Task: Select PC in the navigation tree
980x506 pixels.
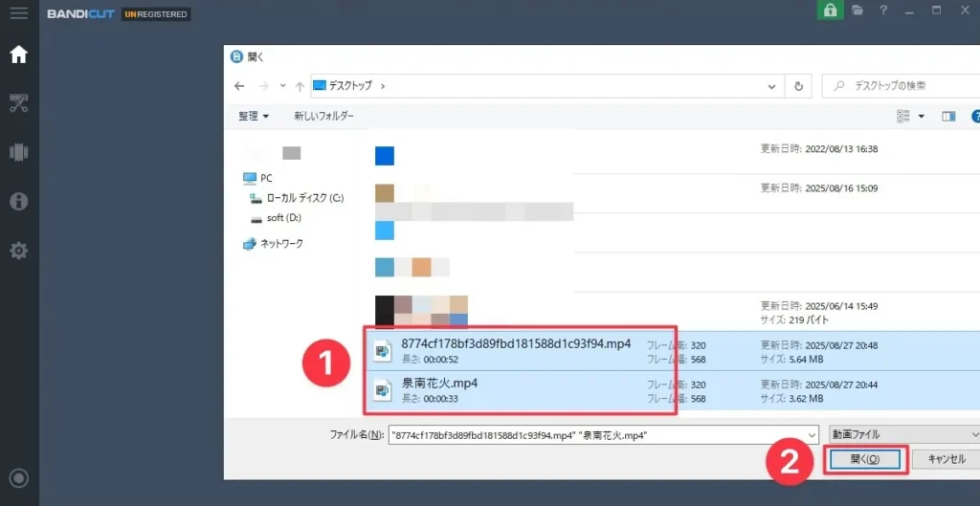Action: point(257,178)
